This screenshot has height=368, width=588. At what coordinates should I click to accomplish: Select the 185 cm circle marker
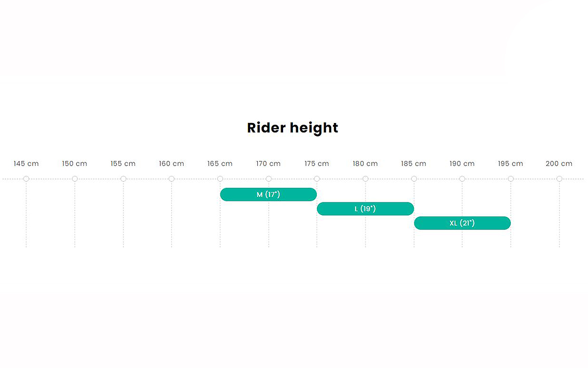pos(414,179)
